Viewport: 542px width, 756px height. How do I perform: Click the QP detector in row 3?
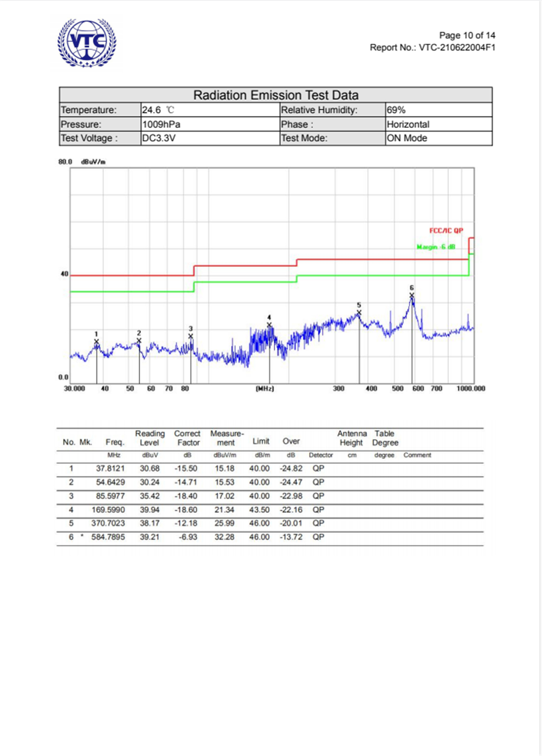(x=318, y=496)
